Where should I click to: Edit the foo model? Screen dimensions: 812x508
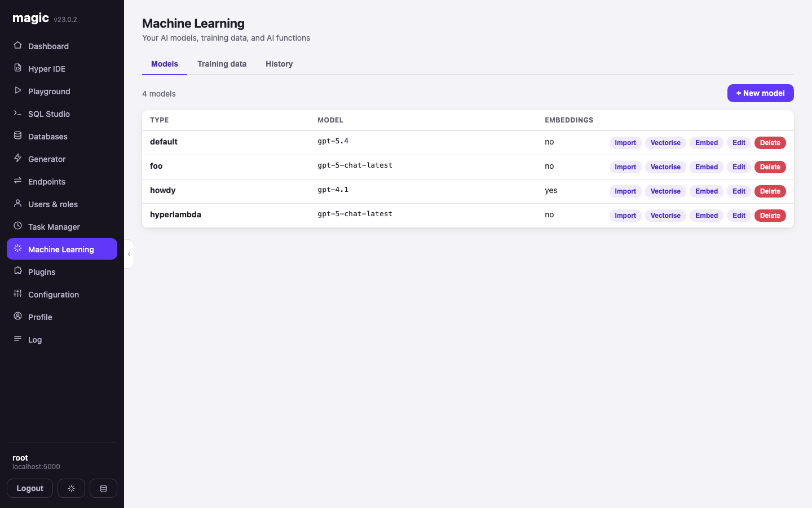[739, 167]
